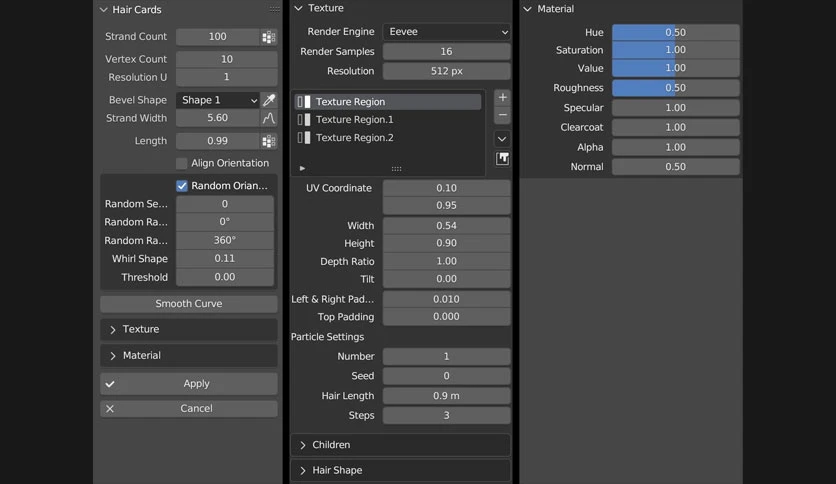Collapse the Hair Cards panel

coord(103,10)
